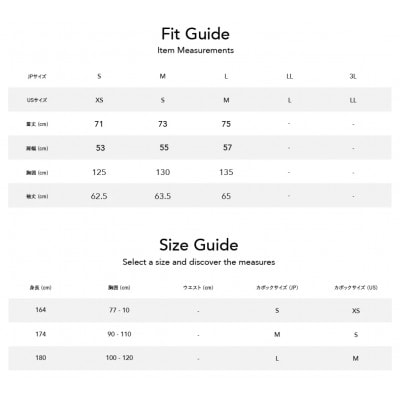The height and width of the screenshot is (400, 400).
Task: Select the 164 height row
Action: 200,310
